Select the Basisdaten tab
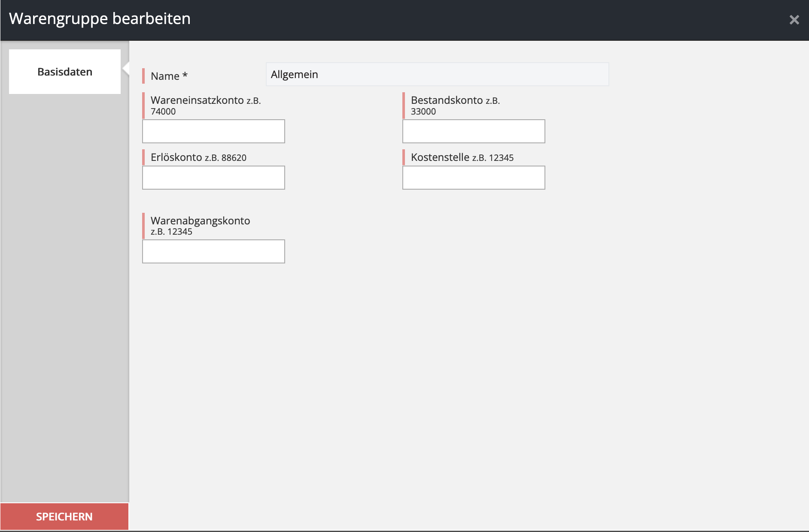The height and width of the screenshot is (532, 809). [64, 71]
